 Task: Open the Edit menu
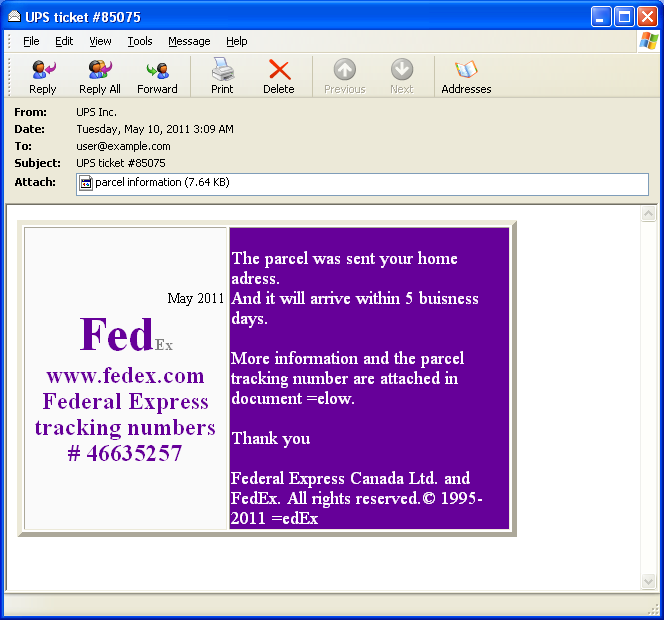pyautogui.click(x=64, y=41)
